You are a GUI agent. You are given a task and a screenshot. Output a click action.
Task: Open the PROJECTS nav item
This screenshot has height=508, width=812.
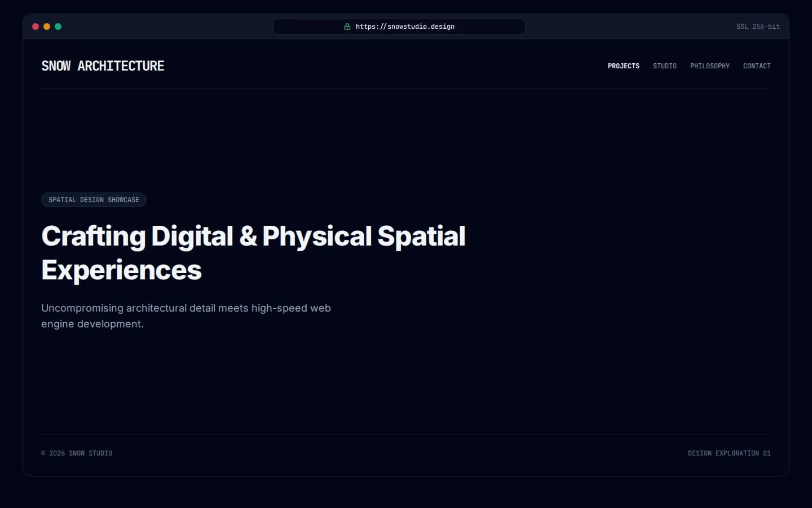624,66
